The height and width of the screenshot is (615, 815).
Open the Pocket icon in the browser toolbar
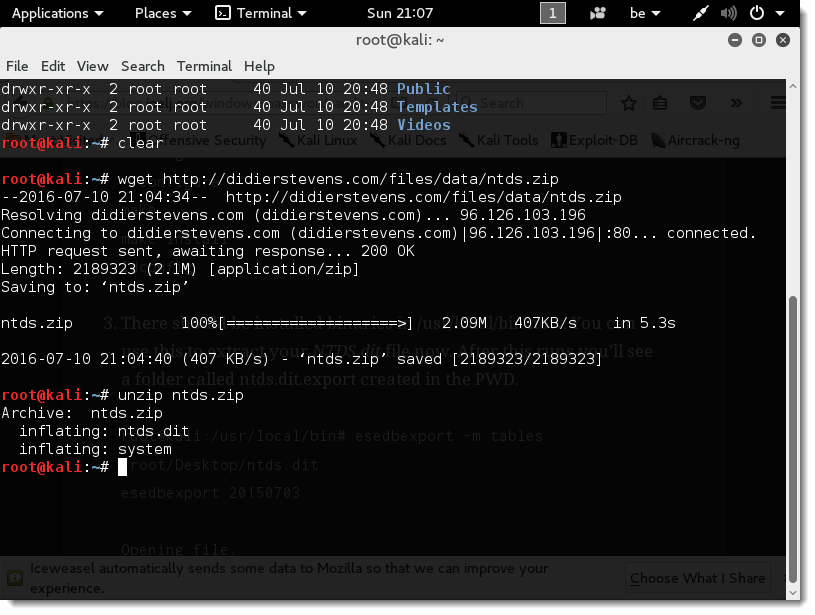(698, 103)
